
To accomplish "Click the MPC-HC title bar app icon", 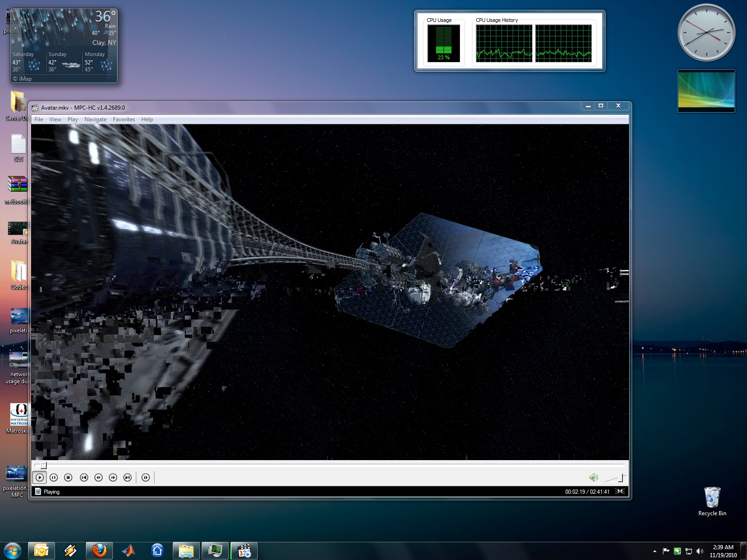I will 35,107.
